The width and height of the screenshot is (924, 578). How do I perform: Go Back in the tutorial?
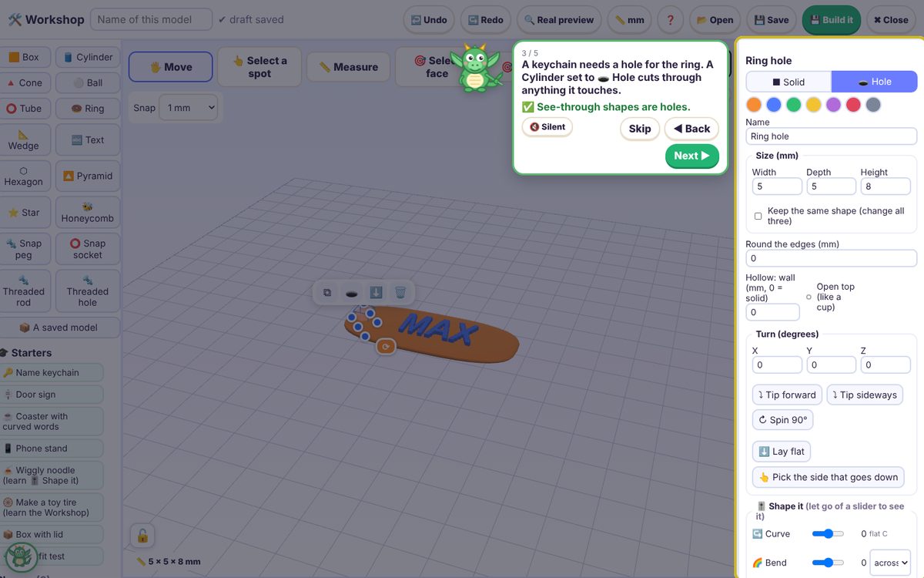tap(691, 129)
